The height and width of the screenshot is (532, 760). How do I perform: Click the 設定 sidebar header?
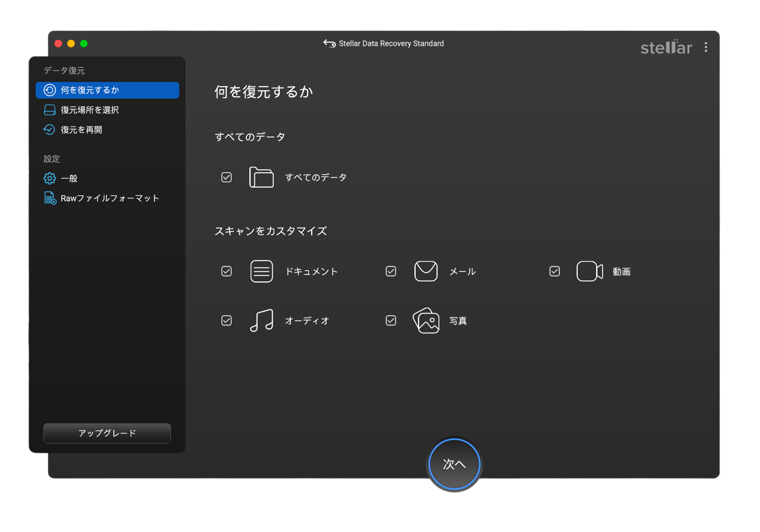coord(52,159)
